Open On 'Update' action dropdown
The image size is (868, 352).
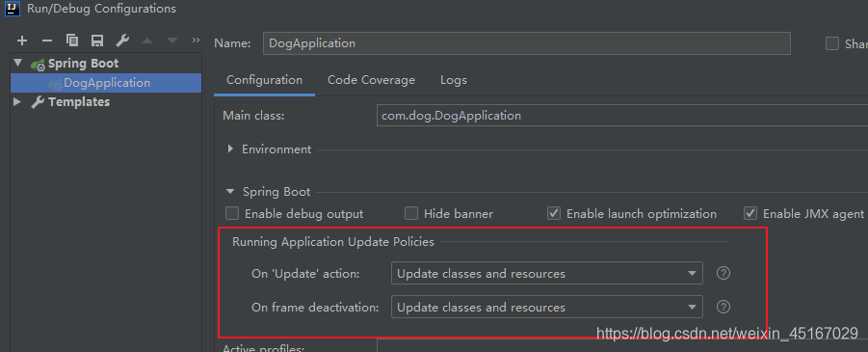point(547,273)
